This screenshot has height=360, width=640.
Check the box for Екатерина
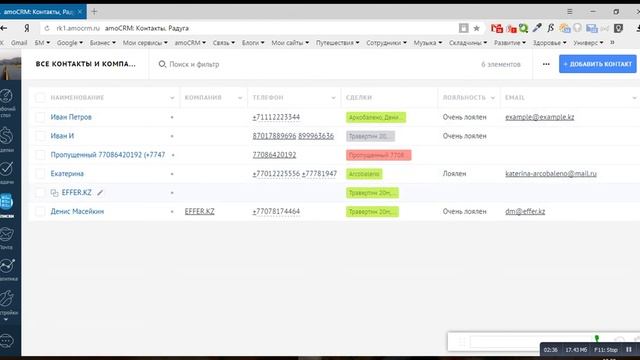pos(40,174)
